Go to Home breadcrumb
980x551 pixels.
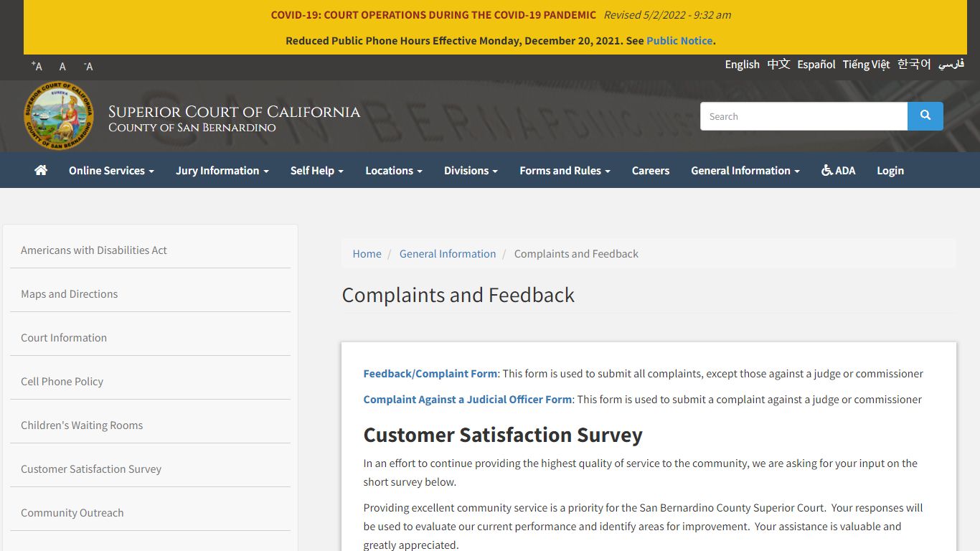tap(367, 253)
